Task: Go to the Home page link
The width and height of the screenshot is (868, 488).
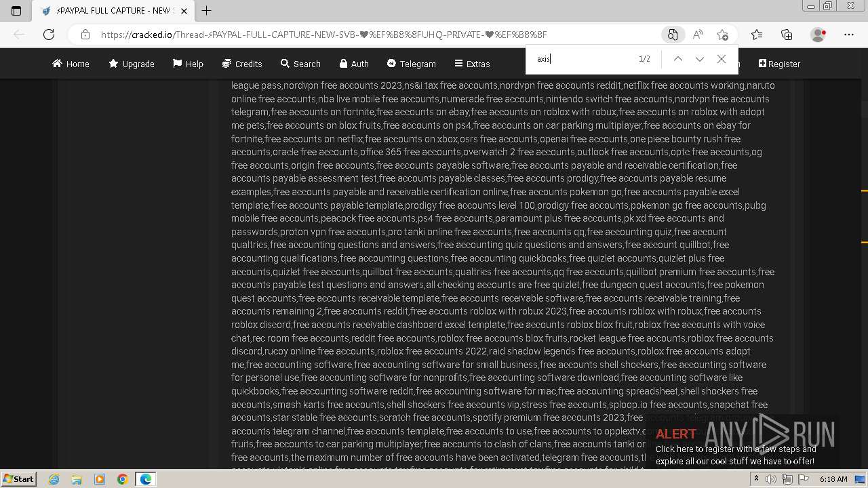Action: (71, 64)
